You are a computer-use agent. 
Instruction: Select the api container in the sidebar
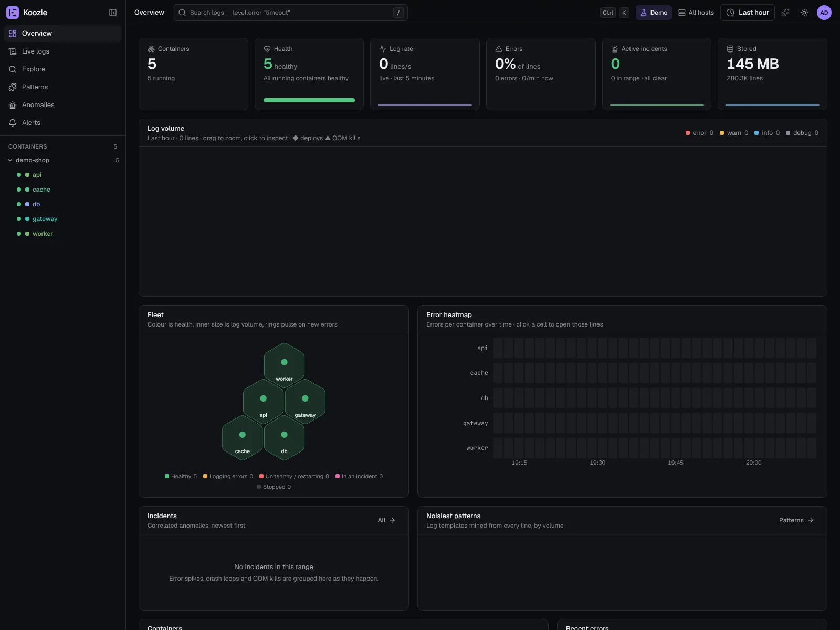[x=63, y=175]
